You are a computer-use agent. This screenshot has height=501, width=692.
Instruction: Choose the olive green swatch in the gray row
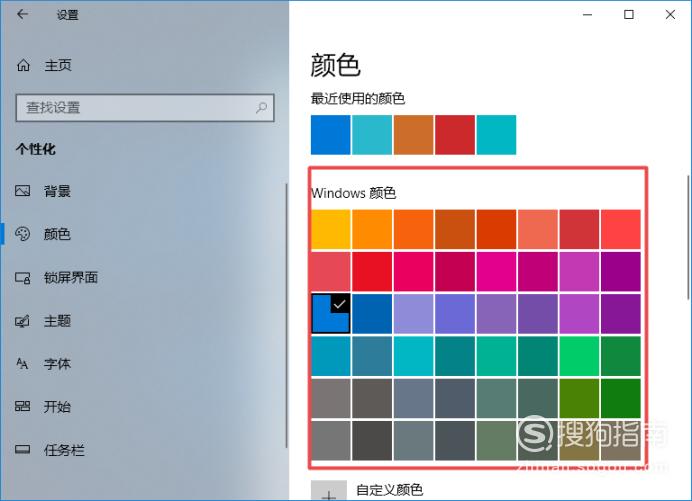(x=579, y=399)
